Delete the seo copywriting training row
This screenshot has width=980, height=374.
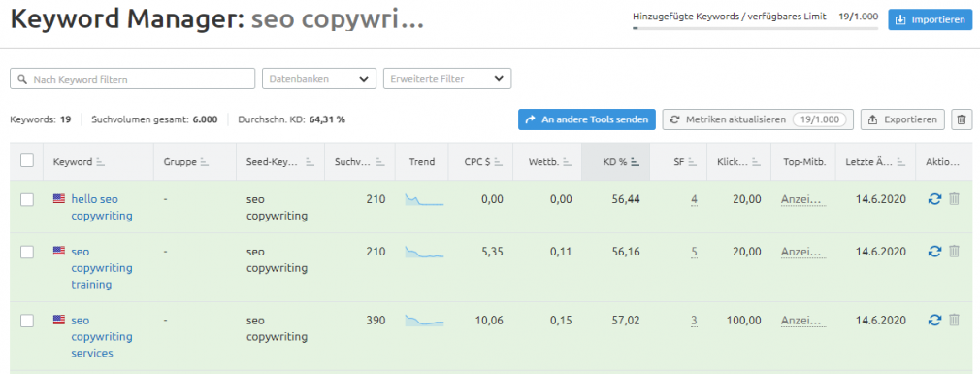click(x=954, y=252)
